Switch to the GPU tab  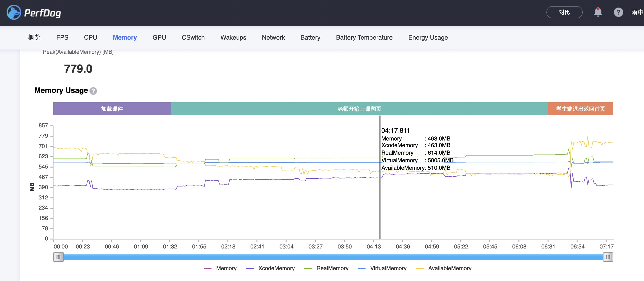pyautogui.click(x=159, y=37)
